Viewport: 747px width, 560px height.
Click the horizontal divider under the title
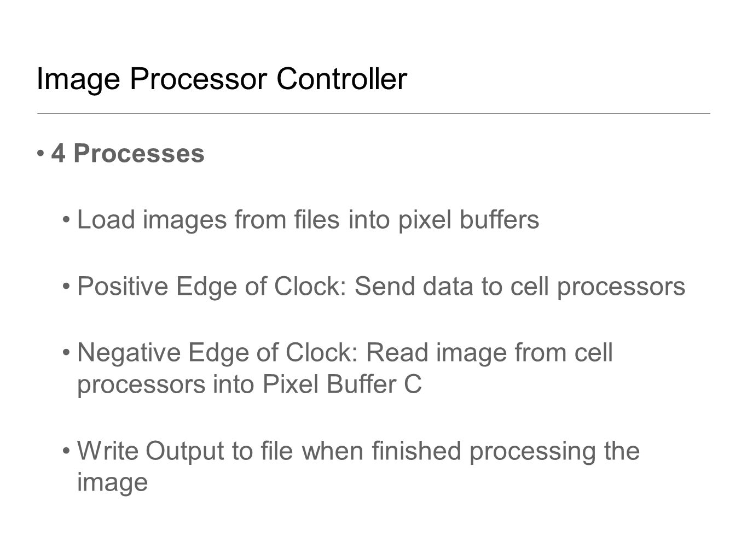[x=373, y=113]
